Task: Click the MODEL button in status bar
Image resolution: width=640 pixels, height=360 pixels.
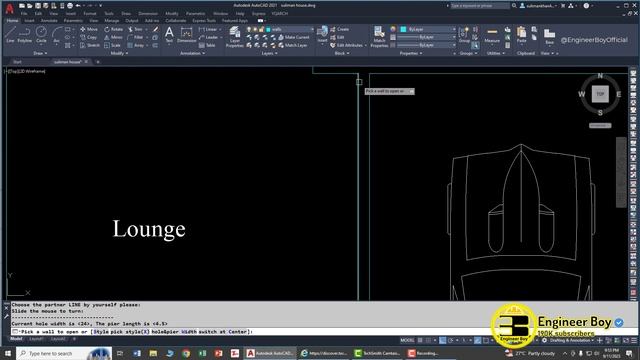Action: (x=407, y=340)
